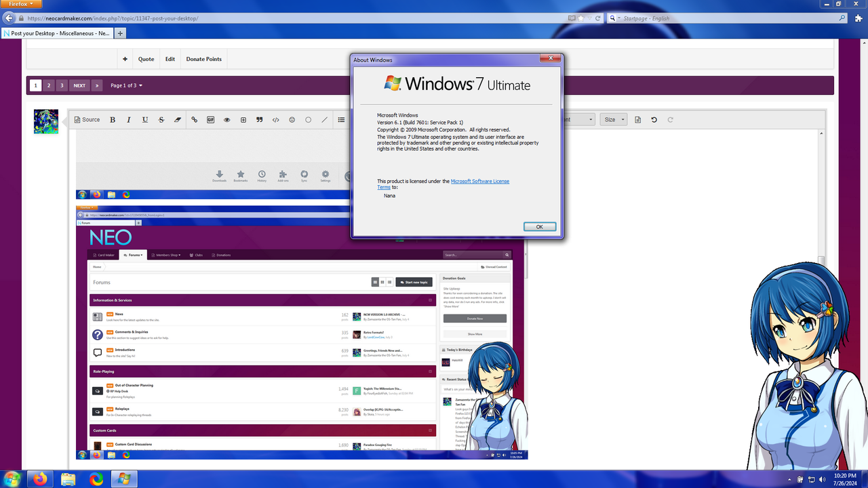The image size is (868, 488).
Task: Click the Quote button on the post
Action: [146, 59]
